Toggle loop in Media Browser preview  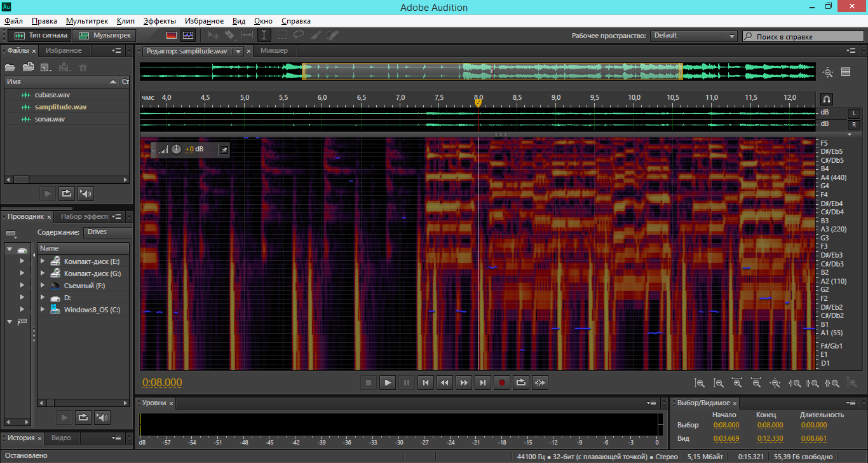[x=83, y=417]
